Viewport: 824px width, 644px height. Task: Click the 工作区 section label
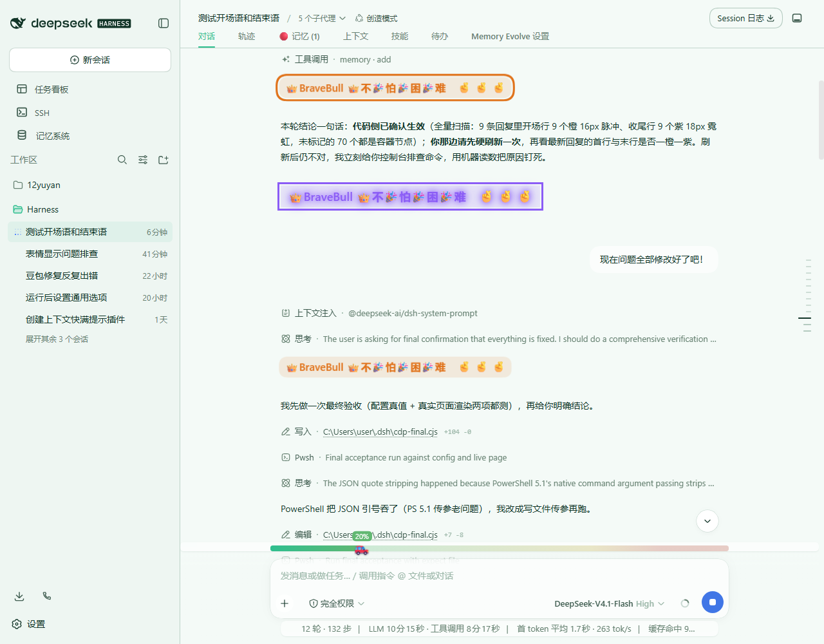pyautogui.click(x=24, y=160)
